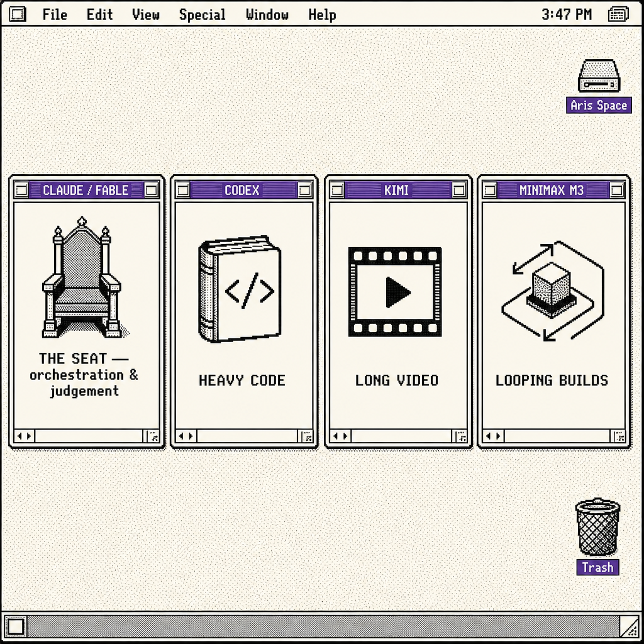Click the HEAVY CODE label
The height and width of the screenshot is (644, 644).
242,380
